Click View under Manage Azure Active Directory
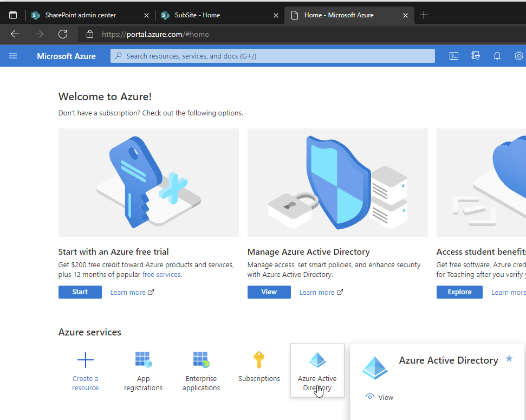This screenshot has width=526, height=420. [x=269, y=292]
